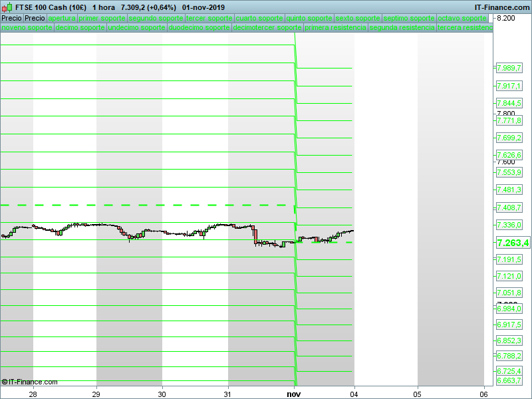Select the second Precio indicator label
This screenshot has height=399, width=532.
tap(35, 19)
